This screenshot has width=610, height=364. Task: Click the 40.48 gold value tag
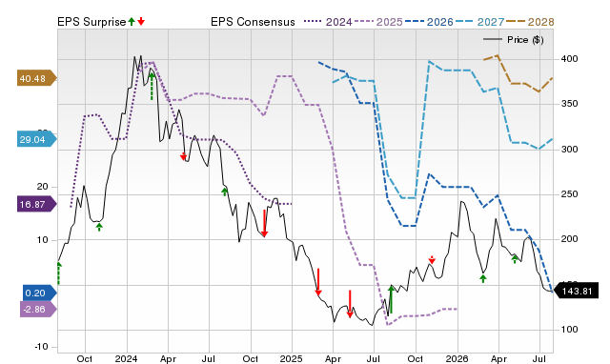36,78
